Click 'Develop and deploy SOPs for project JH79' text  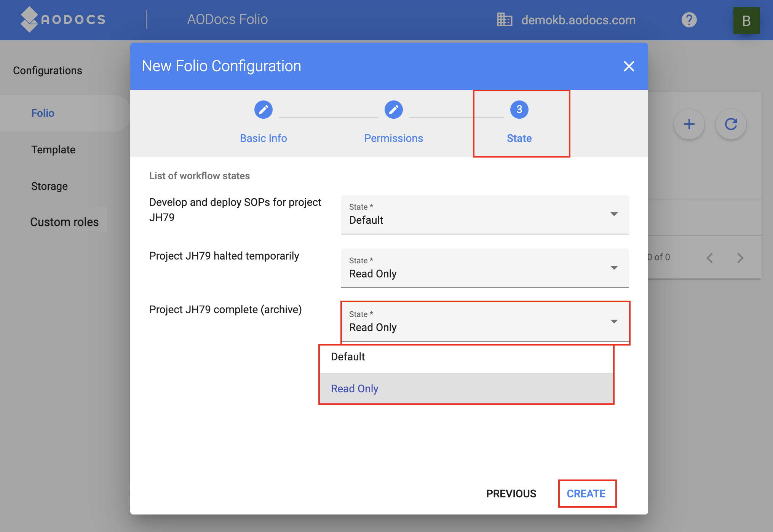coord(235,210)
